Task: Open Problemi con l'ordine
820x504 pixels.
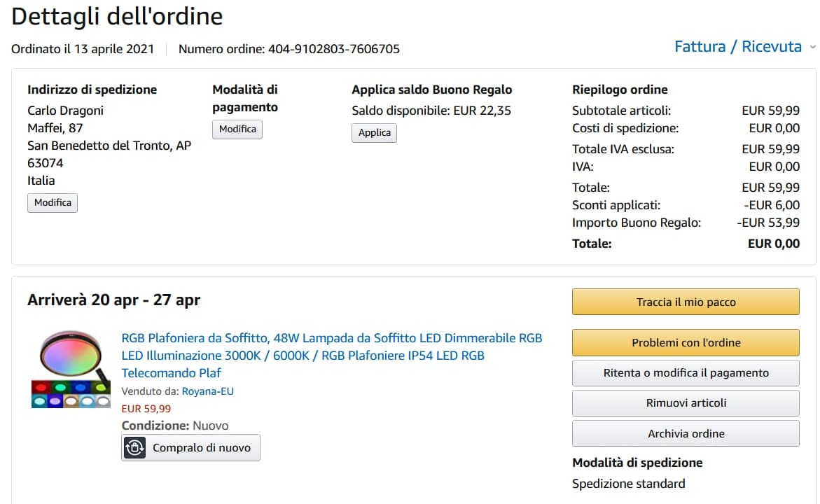Action: [686, 343]
